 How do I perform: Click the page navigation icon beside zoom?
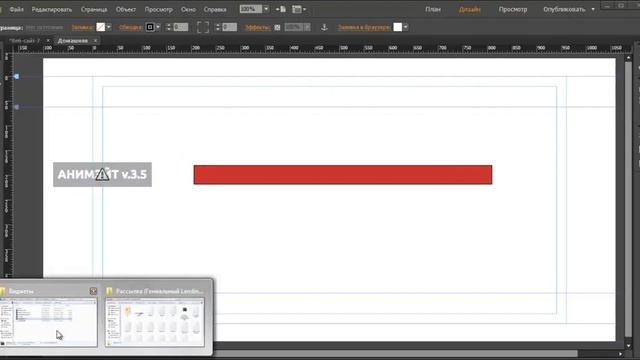[x=281, y=9]
